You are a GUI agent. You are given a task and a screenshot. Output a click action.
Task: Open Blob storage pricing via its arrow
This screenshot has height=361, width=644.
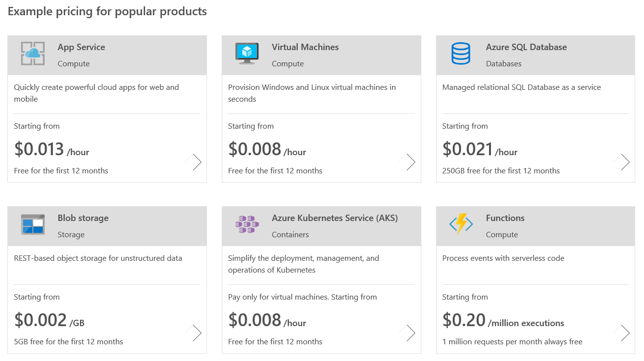(x=195, y=333)
